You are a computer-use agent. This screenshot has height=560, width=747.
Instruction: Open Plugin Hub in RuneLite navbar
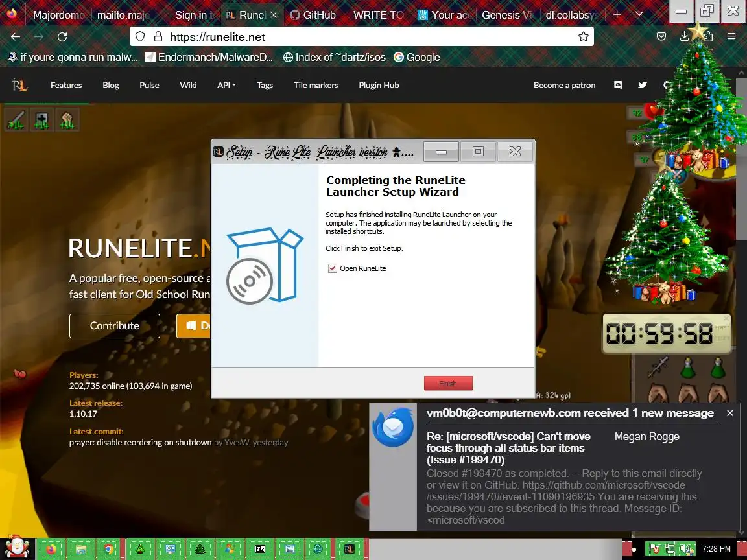(x=379, y=86)
